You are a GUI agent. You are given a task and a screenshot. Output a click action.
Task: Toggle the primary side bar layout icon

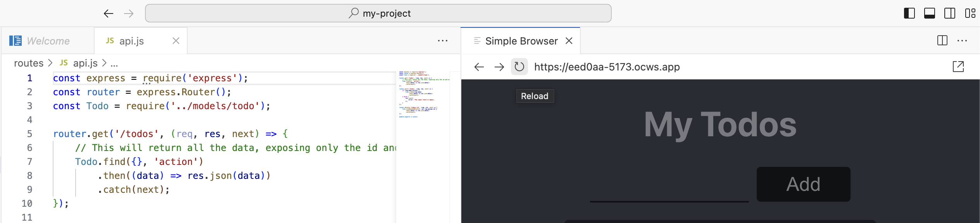tap(909, 13)
